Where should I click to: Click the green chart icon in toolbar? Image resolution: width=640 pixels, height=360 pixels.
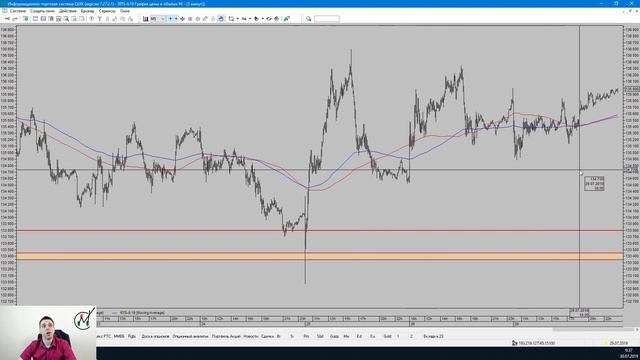pyautogui.click(x=287, y=19)
